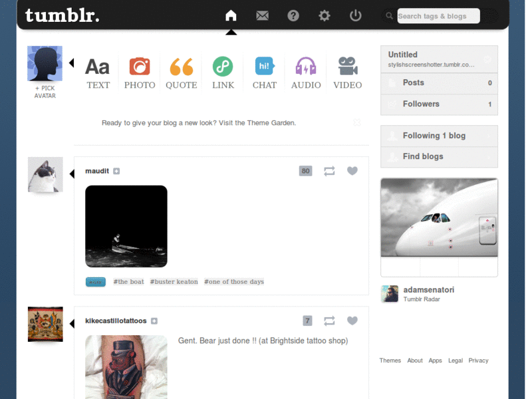Open the #one of those days tag

234,281
